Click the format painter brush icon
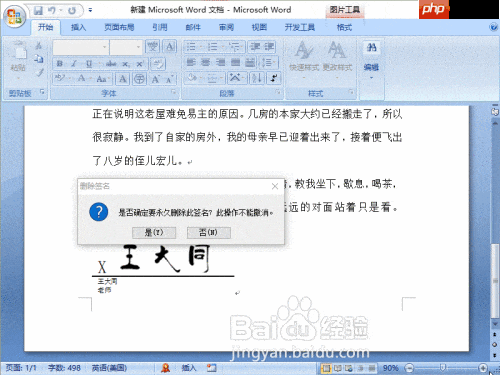 [x=40, y=72]
